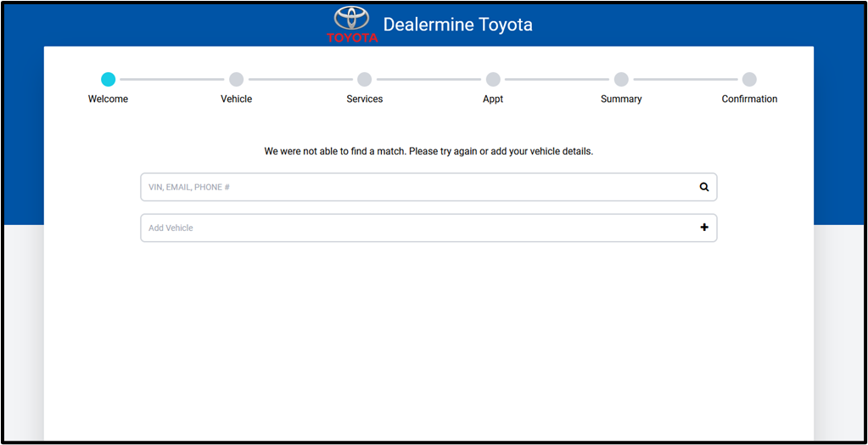Viewport: 868px width, 445px height.
Task: Open the Services step label
Action: pyautogui.click(x=364, y=99)
